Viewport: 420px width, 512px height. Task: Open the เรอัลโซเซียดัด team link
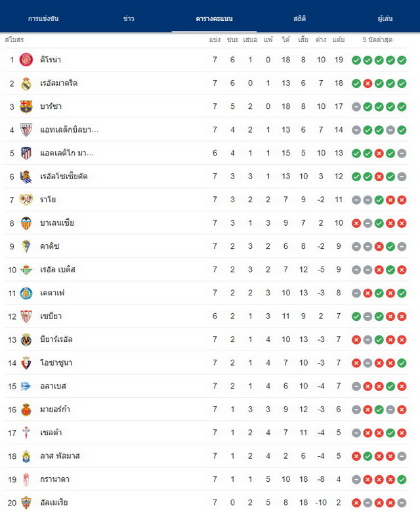[64, 177]
